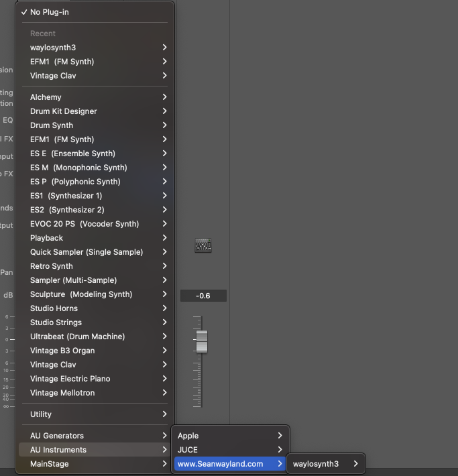This screenshot has height=476, width=458.
Task: Click the chevron next to MainStage
Action: [164, 464]
